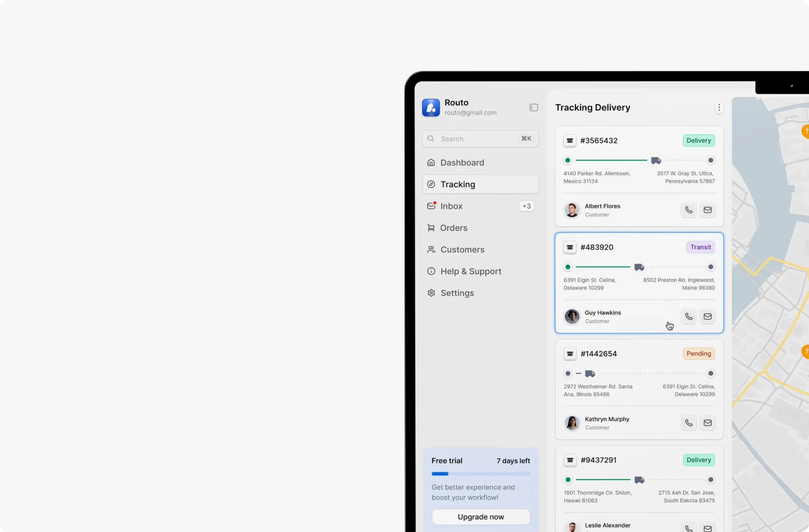This screenshot has height=532, width=809.
Task: Call Leslie Alexander using the phone icon
Action: point(689,528)
